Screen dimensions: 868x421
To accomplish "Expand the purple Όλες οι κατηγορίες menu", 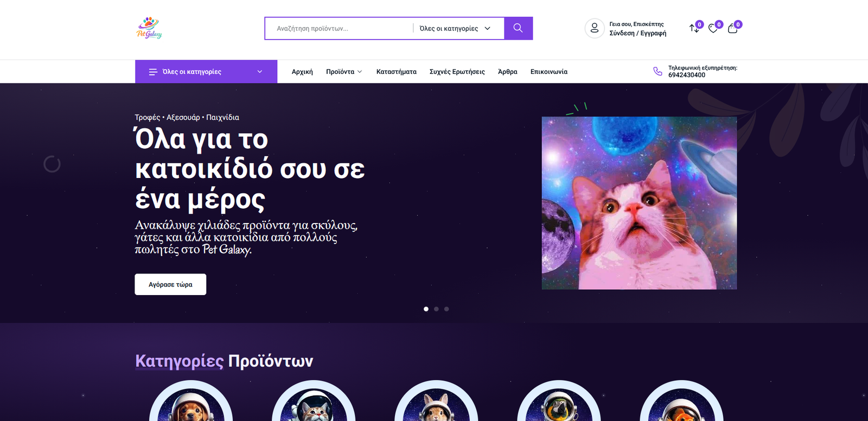I will click(206, 72).
